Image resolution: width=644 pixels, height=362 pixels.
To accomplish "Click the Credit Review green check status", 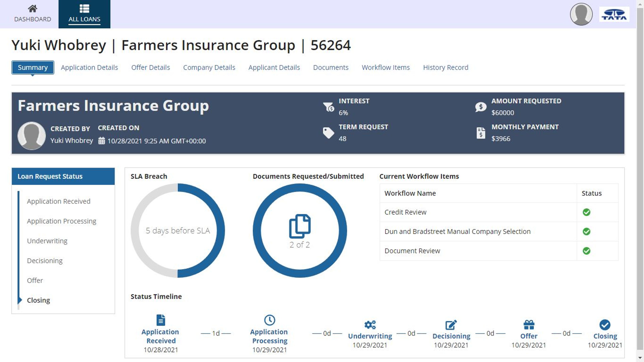I will pyautogui.click(x=586, y=212).
